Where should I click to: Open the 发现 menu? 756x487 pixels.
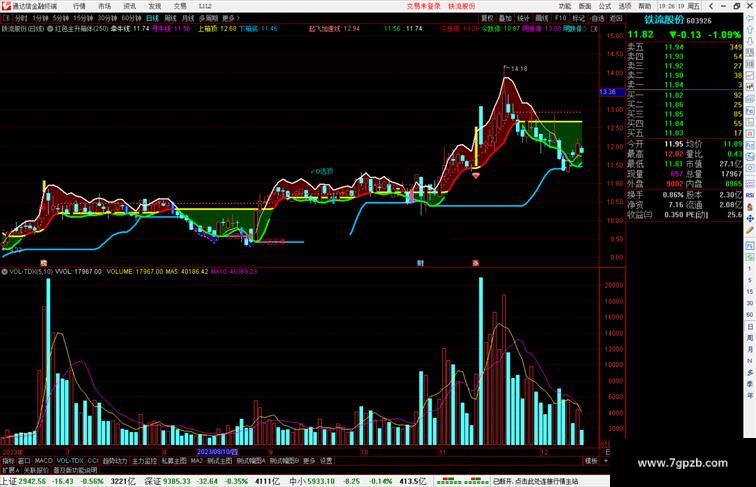click(x=154, y=6)
